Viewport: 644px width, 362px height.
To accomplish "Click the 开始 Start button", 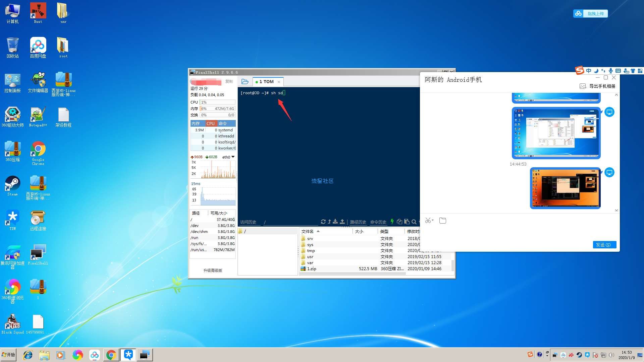I will point(8,355).
